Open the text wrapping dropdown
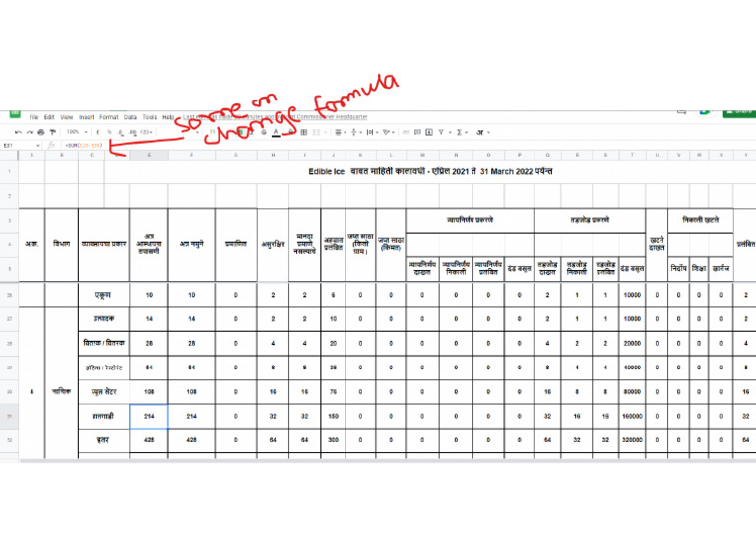The image size is (756, 535). click(x=372, y=132)
